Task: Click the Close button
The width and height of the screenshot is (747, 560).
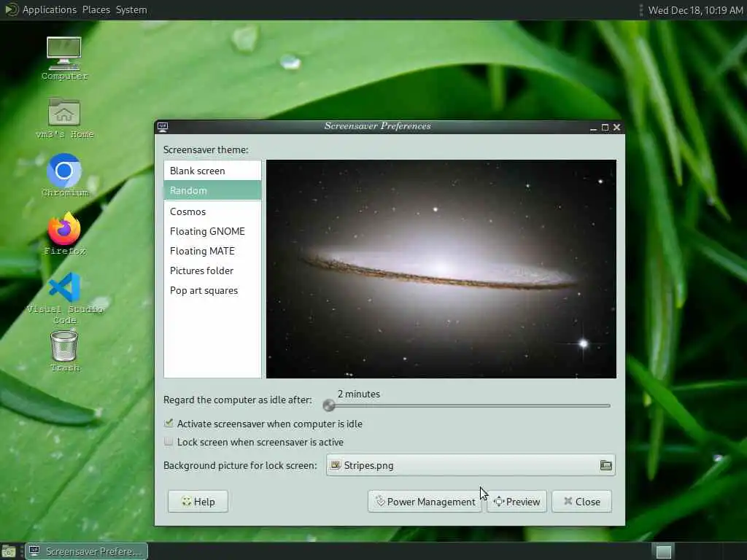Action: pyautogui.click(x=581, y=502)
